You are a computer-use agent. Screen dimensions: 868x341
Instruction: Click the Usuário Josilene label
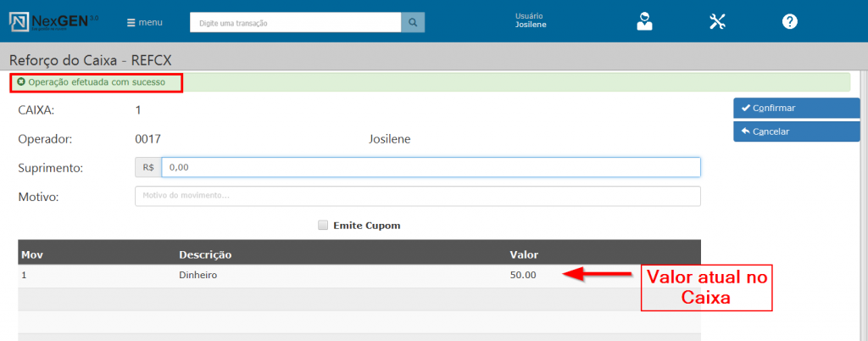tap(531, 20)
